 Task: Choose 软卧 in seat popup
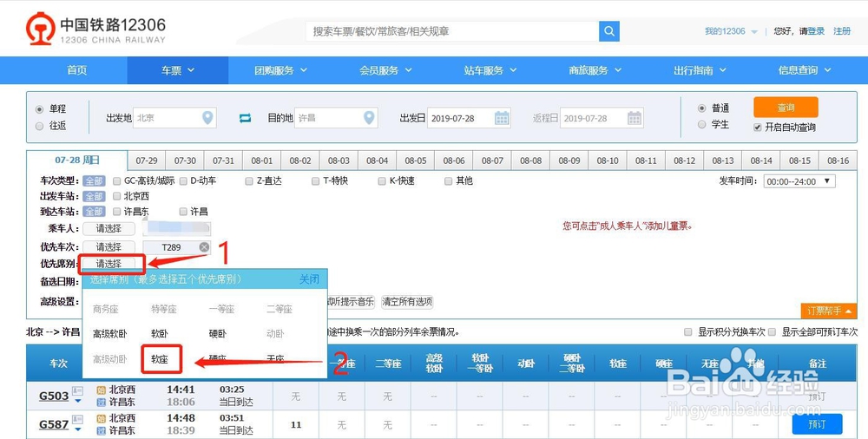[160, 334]
